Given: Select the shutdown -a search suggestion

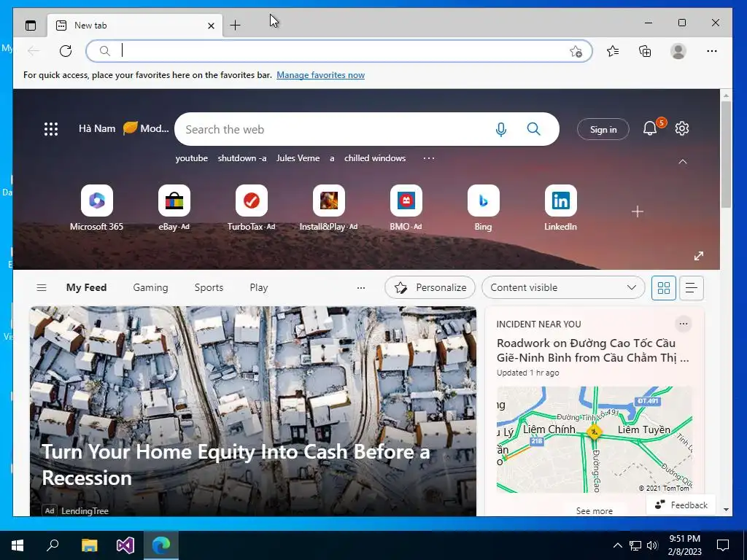Looking at the screenshot, I should pyautogui.click(x=242, y=158).
